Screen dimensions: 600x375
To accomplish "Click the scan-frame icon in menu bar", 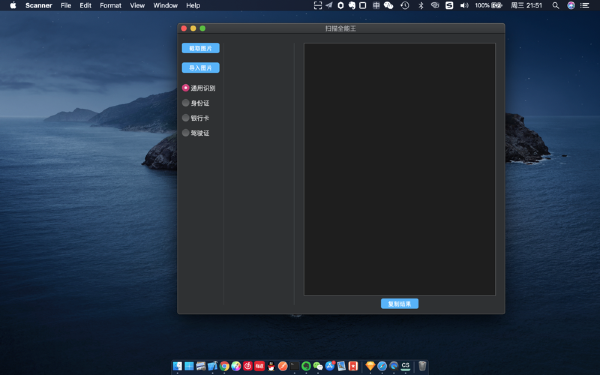I will [318, 5].
